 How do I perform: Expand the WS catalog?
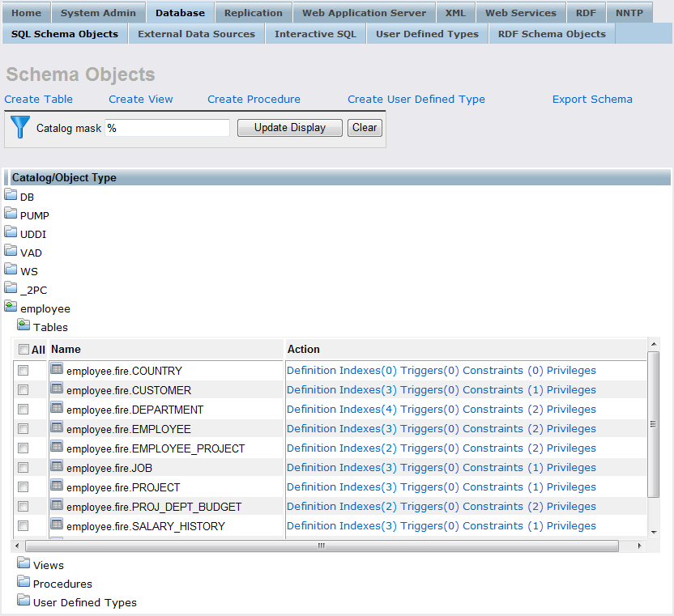pos(11,270)
